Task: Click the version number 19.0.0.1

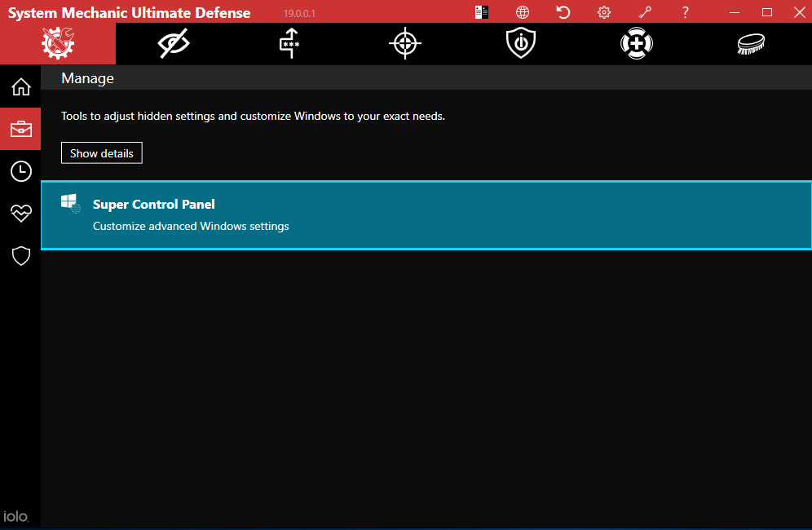Action: (x=299, y=14)
